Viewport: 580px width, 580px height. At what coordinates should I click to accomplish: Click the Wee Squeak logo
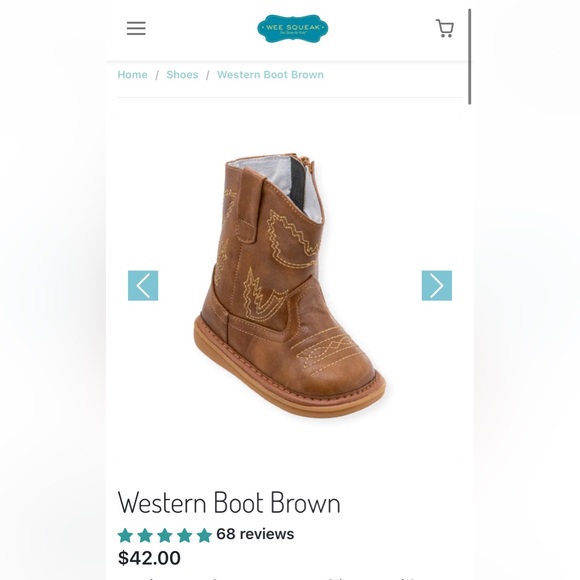293,28
